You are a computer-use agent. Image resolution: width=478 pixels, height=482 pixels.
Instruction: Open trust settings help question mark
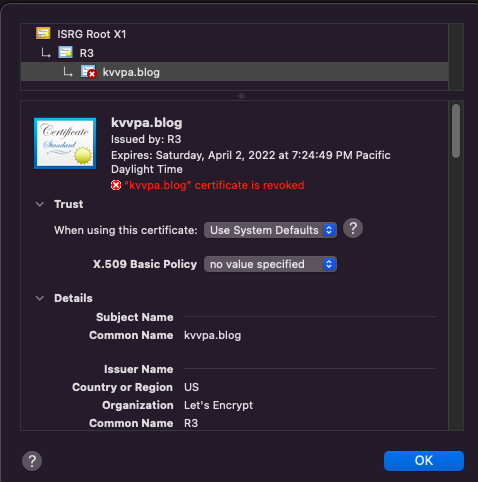coord(353,228)
